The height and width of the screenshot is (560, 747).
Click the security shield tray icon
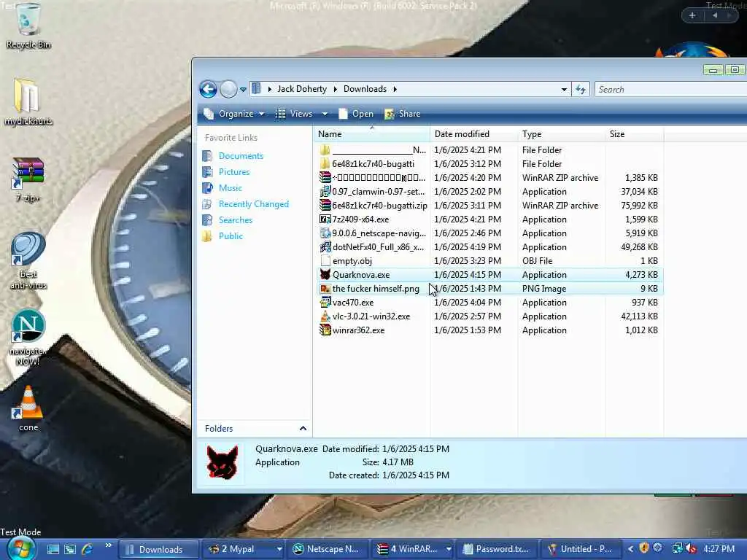(x=644, y=548)
